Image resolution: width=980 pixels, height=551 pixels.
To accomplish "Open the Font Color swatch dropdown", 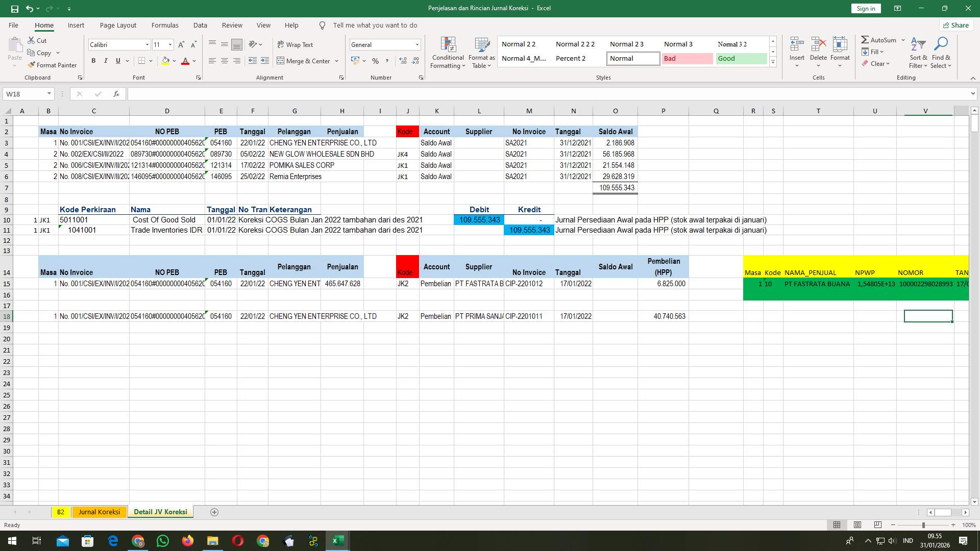I will [x=194, y=61].
